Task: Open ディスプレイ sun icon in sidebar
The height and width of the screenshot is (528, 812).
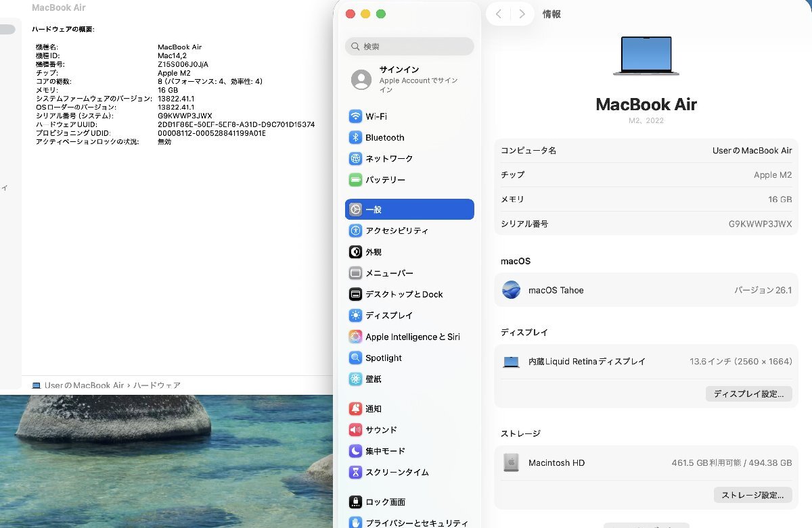Action: coord(355,316)
